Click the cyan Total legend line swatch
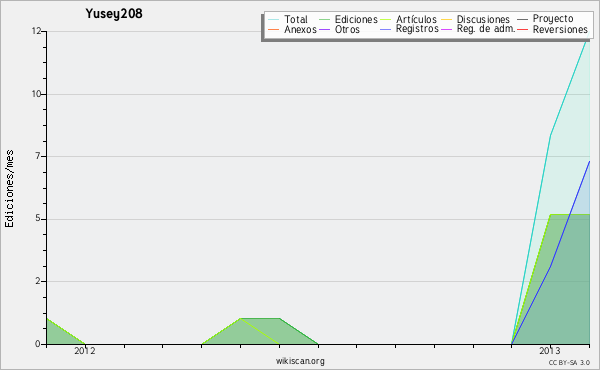 tap(273, 20)
